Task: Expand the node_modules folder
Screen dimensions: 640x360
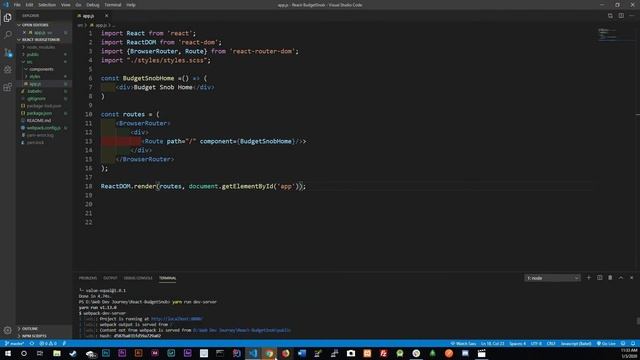Action: [40, 47]
